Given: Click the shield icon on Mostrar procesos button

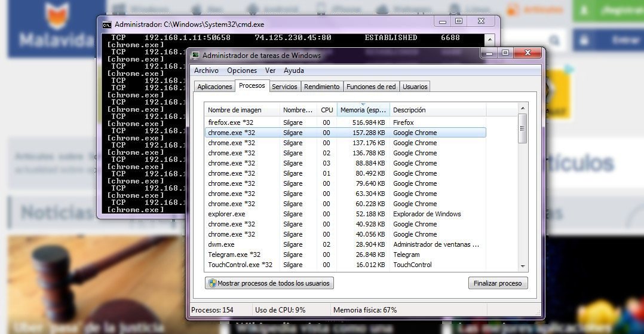Looking at the screenshot, I should coord(212,283).
